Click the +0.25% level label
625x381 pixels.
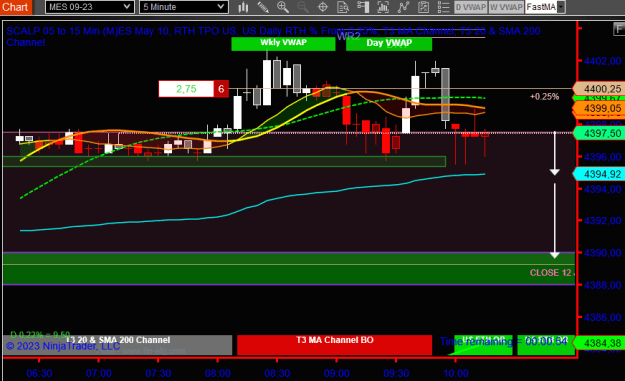[544, 96]
